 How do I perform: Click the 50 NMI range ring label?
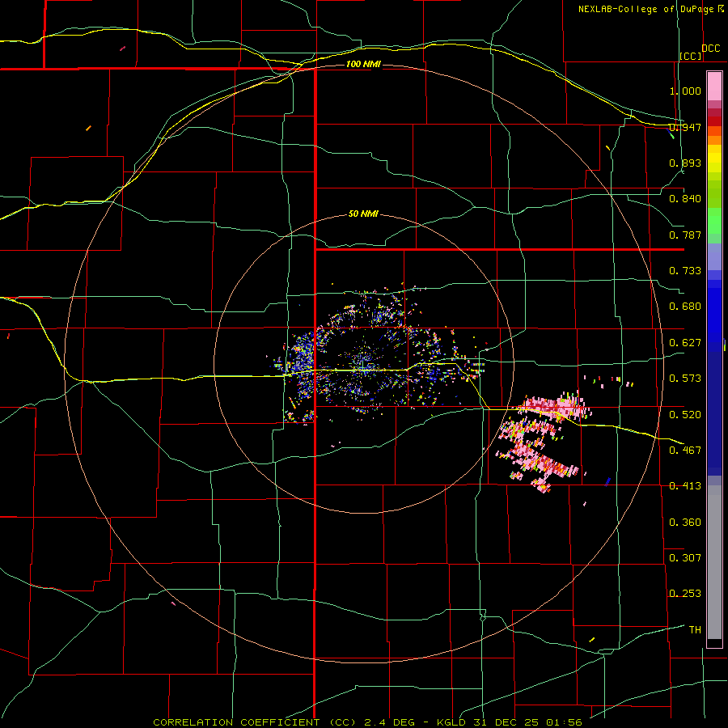363,214
